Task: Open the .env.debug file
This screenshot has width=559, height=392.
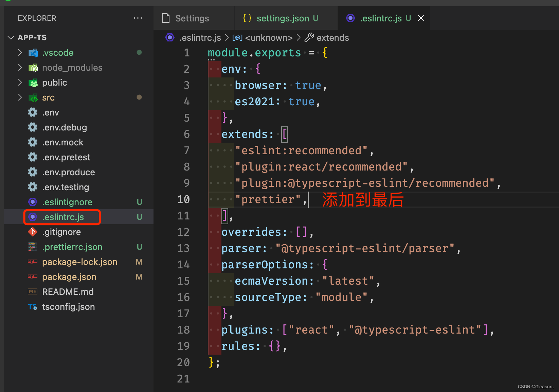Action: tap(79, 127)
